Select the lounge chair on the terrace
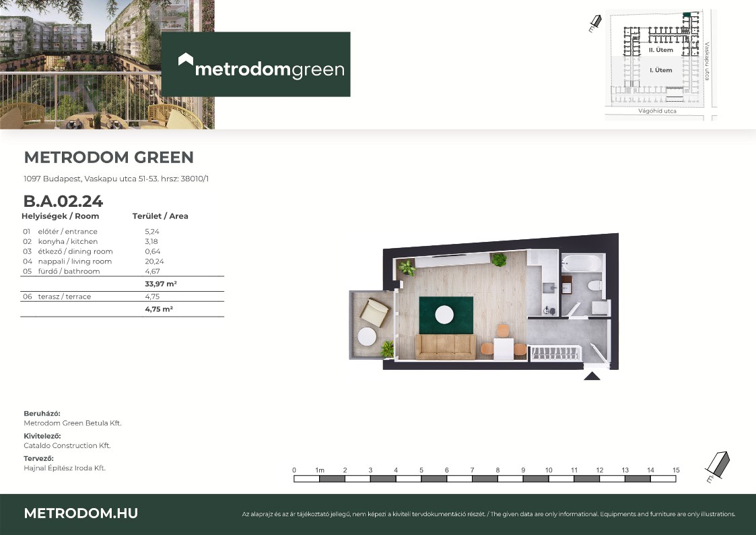This screenshot has width=756, height=535. tap(374, 311)
